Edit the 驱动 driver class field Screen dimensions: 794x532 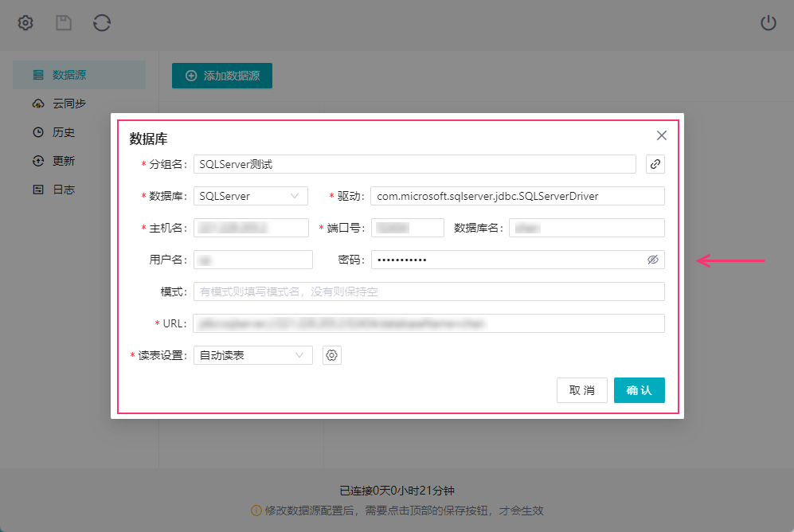518,196
